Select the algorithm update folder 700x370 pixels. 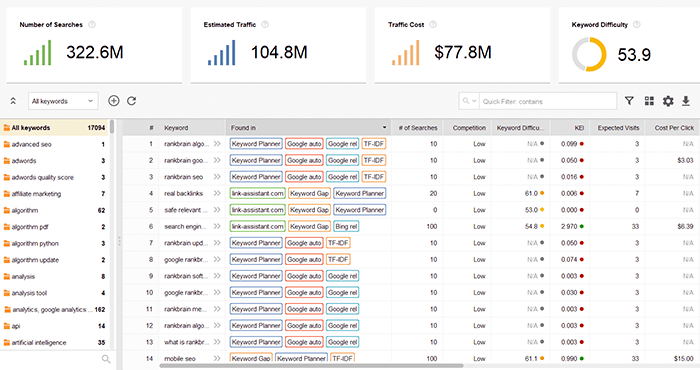pyautogui.click(x=54, y=260)
